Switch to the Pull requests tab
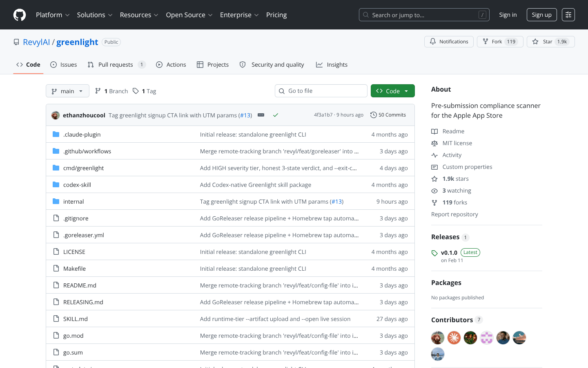This screenshot has height=368, width=588. (116, 65)
